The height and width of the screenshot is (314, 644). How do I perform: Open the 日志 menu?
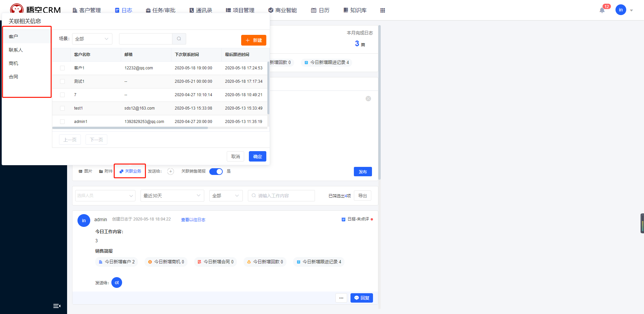(123, 10)
